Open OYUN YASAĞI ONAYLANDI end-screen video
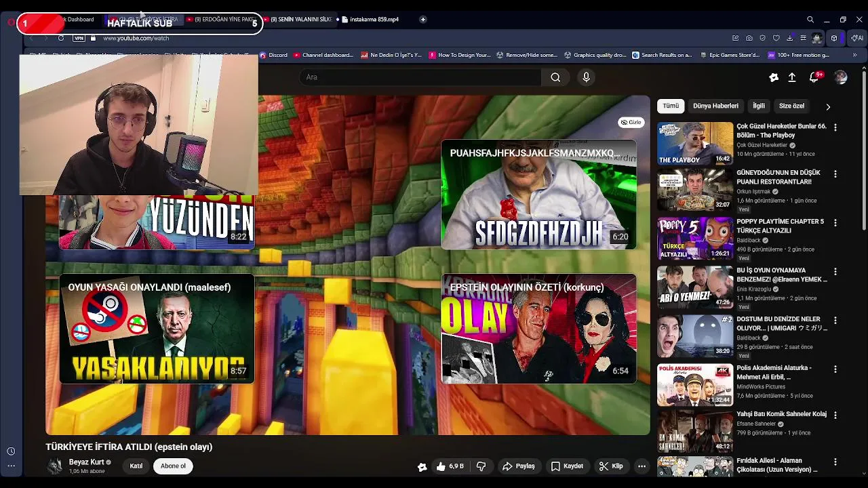Viewport: 868px width, 488px height. coord(157,329)
